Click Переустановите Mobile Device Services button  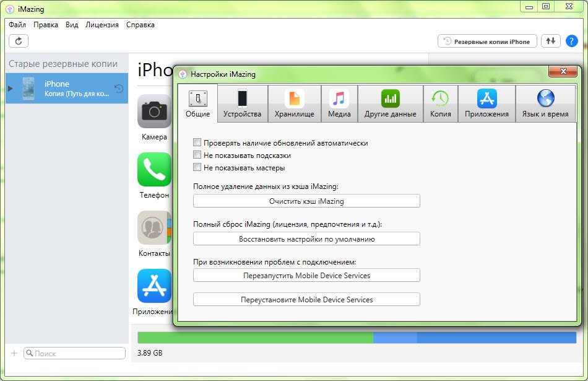tap(306, 299)
